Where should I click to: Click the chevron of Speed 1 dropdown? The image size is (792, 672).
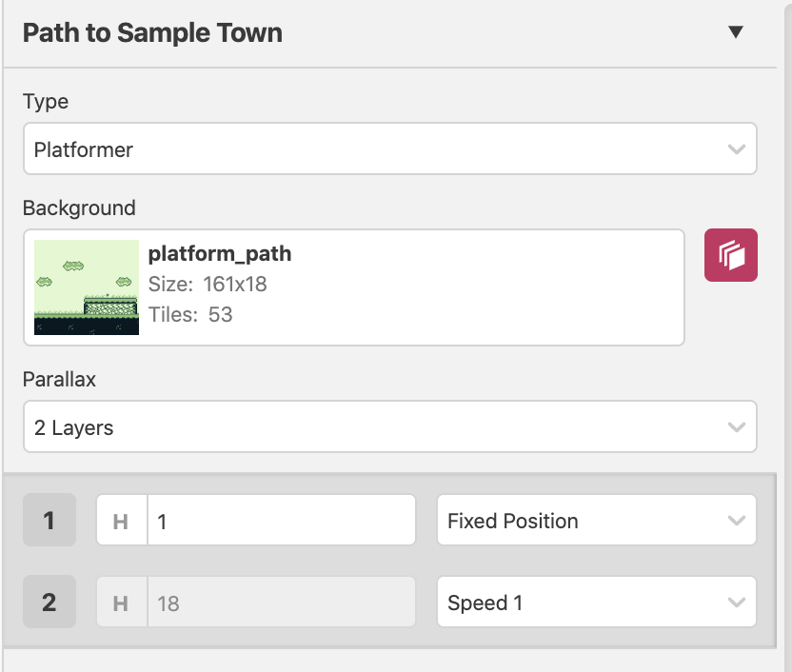737,603
